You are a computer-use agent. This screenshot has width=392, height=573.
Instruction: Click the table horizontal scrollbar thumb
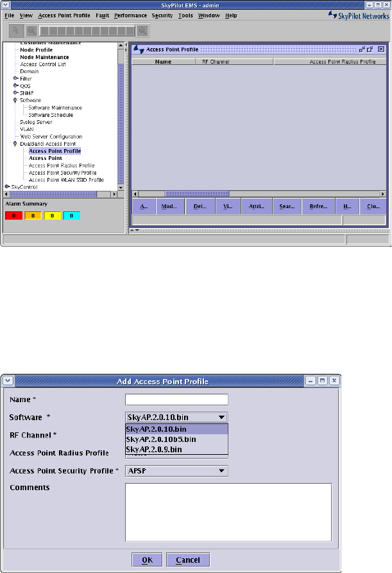pyautogui.click(x=197, y=194)
